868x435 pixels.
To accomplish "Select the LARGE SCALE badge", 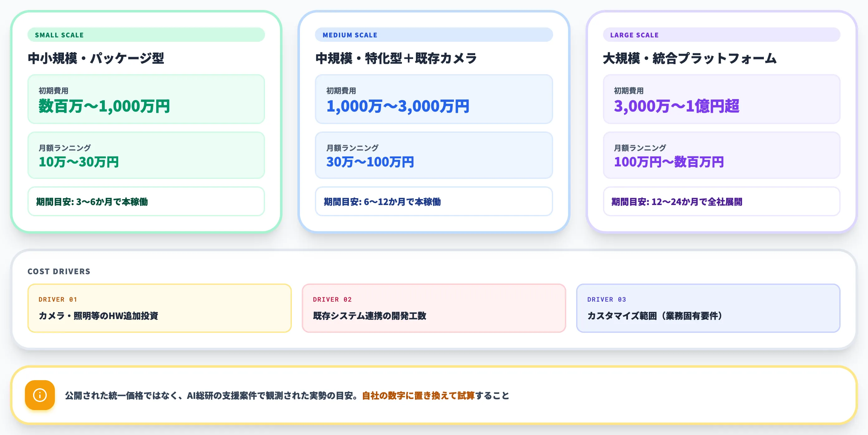I will (x=721, y=35).
